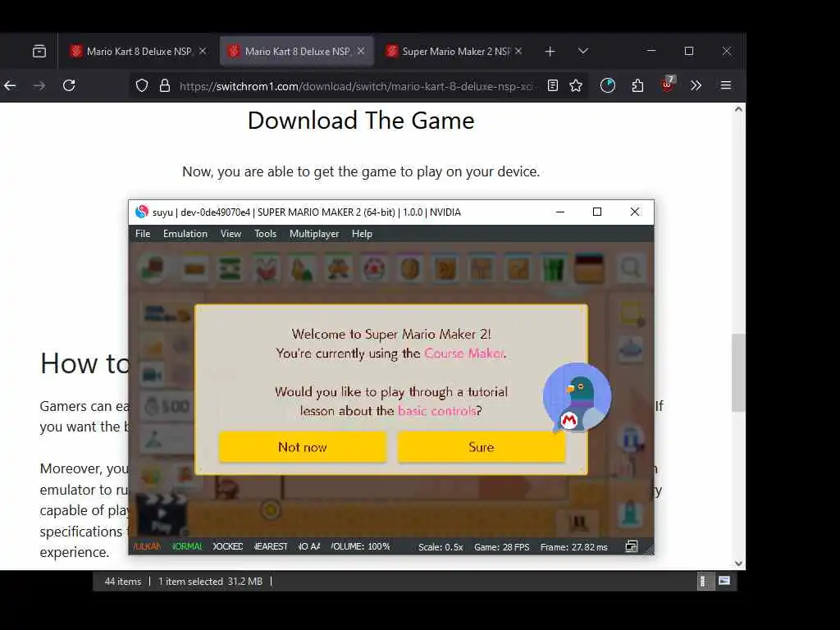Toggle DOCKED mode in status bar

(228, 546)
